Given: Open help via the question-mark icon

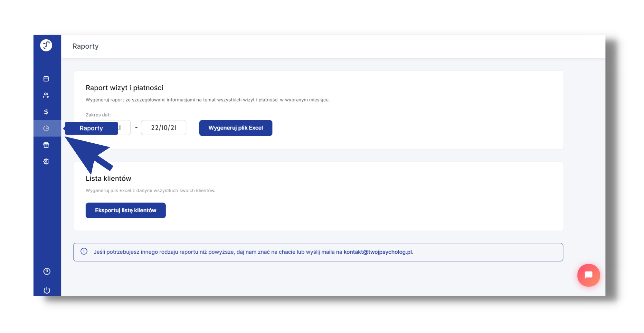Looking at the screenshot, I should coord(47,271).
